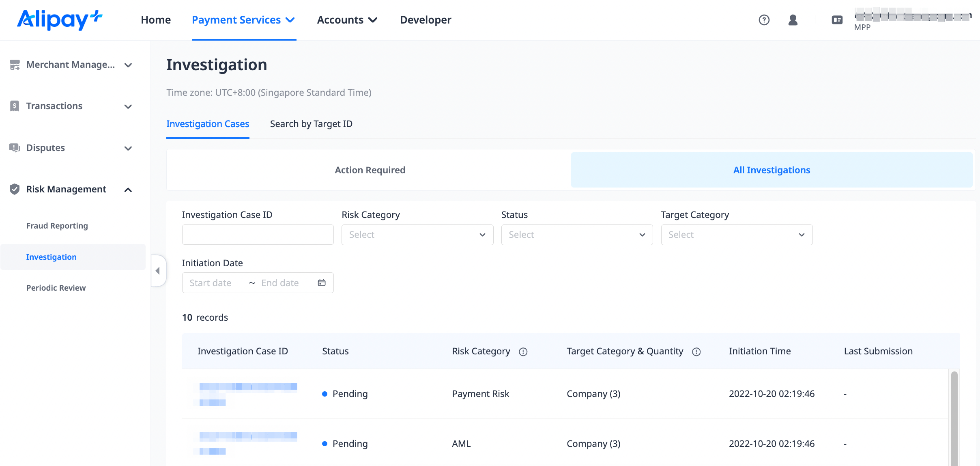980x466 pixels.
Task: Open the user profile icon
Action: 793,20
